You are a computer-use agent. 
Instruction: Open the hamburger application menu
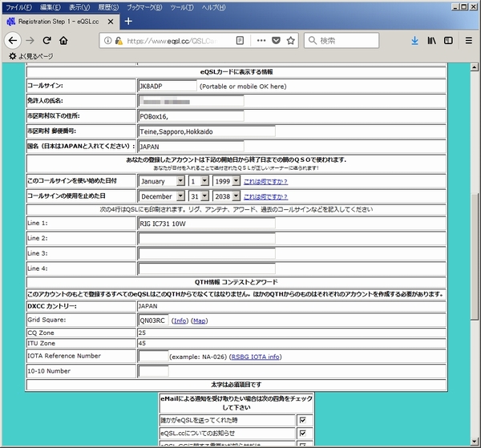469,41
